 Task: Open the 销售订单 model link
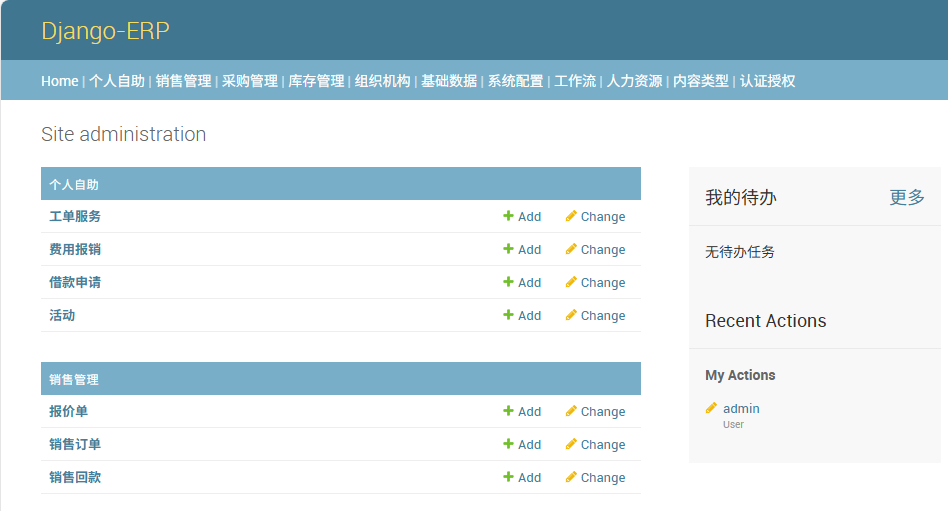pos(75,444)
